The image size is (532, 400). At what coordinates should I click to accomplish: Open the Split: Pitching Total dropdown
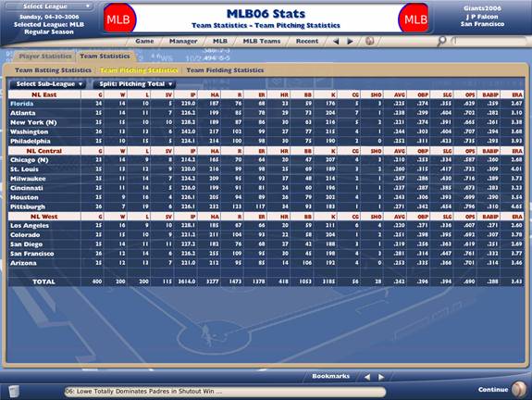tap(135, 84)
